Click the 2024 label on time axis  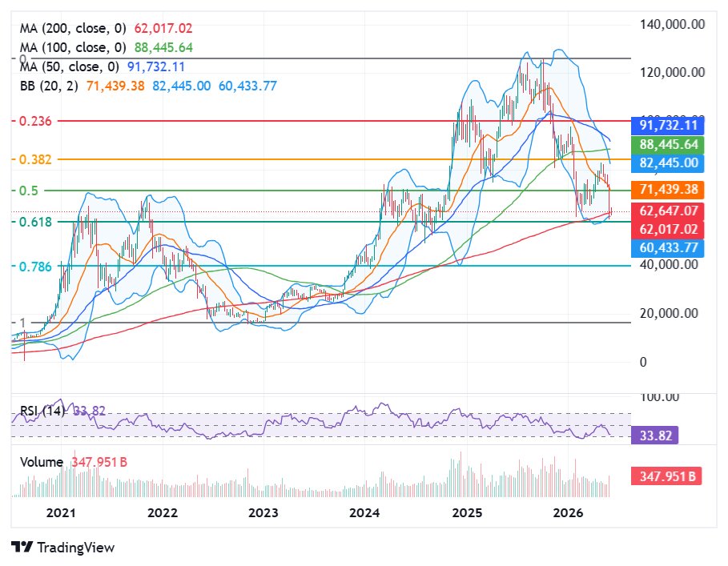(364, 512)
